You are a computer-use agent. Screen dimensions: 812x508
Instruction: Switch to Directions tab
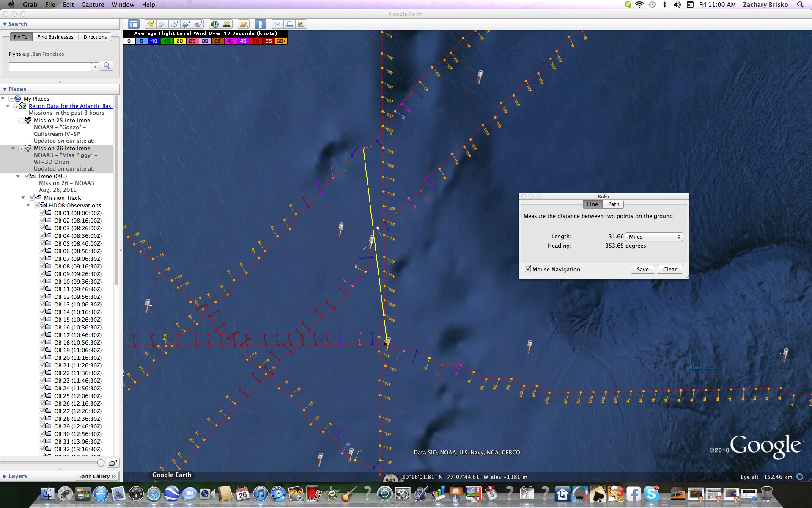point(95,37)
